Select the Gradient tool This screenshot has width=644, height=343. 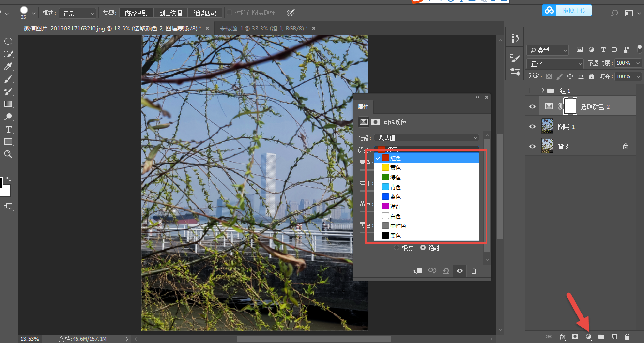coord(8,104)
